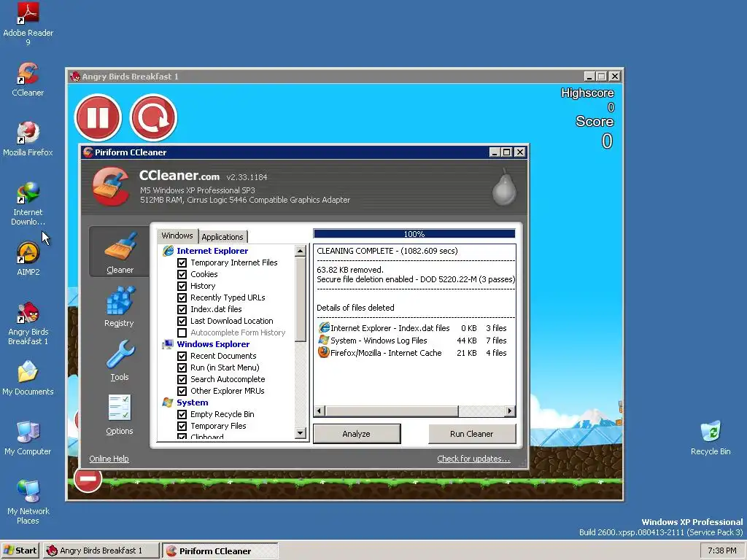Uncheck Temporary Files checkbox
Screen dimensions: 747x560
[182, 426]
